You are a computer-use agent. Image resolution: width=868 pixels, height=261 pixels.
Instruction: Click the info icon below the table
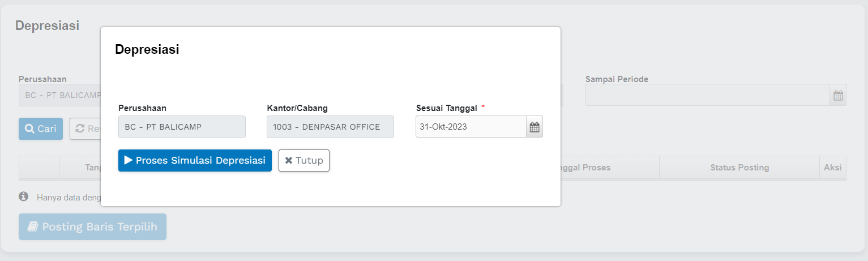[24, 196]
